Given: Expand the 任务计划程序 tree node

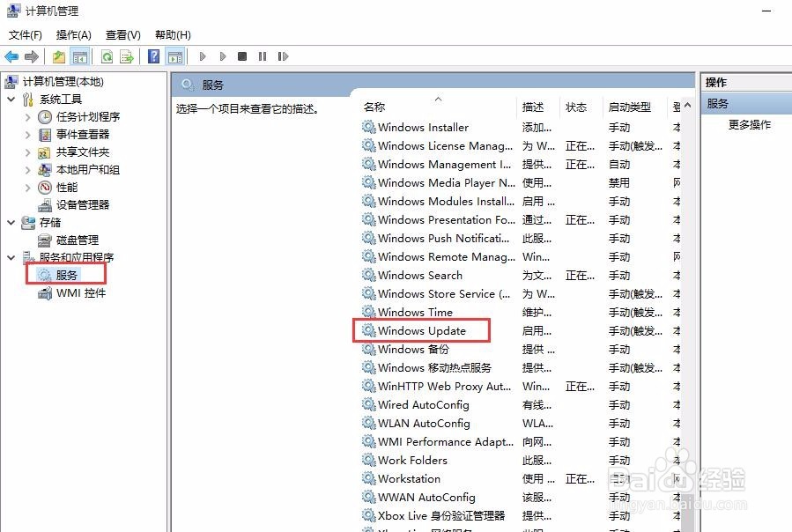Looking at the screenshot, I should point(26,116).
